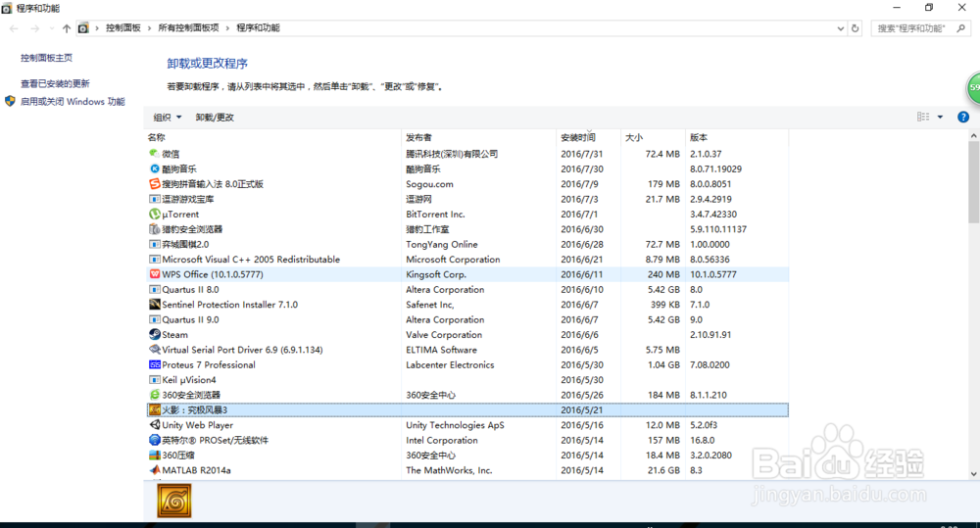
Task: Navigate to 控制面板 in the breadcrumb
Action: click(123, 28)
